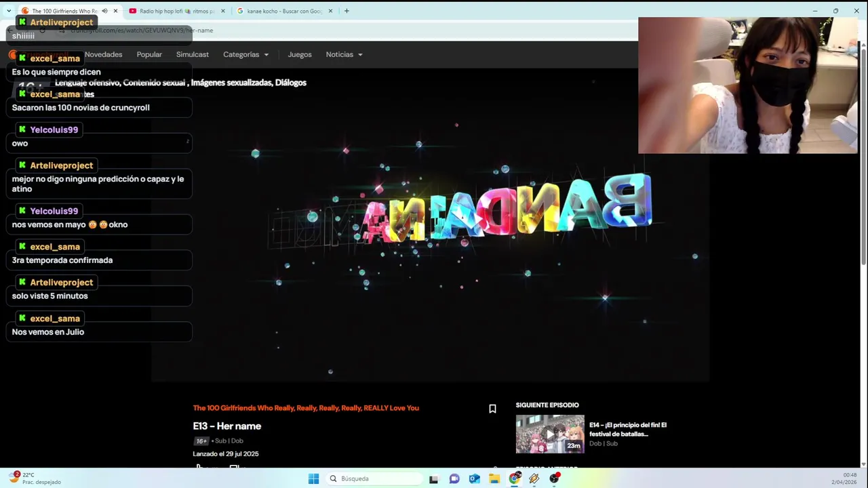Play next episode E14 thumbnail
868x488 pixels.
pyautogui.click(x=550, y=434)
